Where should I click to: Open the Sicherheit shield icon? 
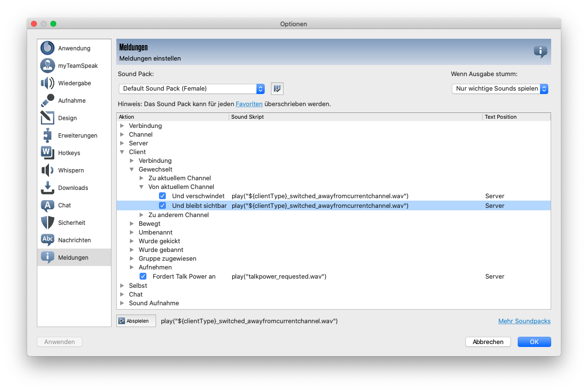pos(48,223)
